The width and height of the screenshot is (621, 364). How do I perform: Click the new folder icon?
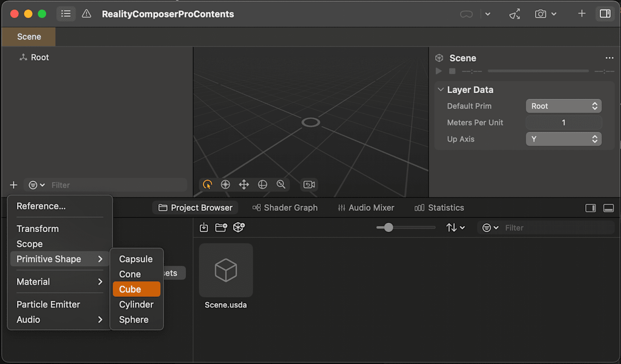221,228
